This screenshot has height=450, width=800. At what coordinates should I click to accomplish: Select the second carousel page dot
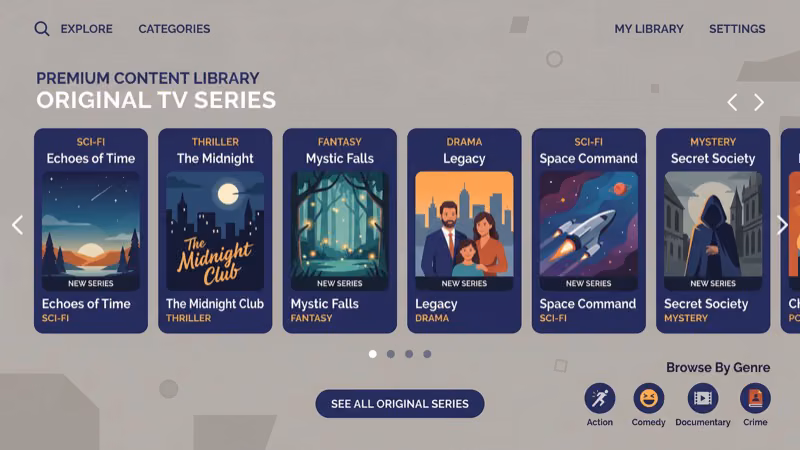390,354
